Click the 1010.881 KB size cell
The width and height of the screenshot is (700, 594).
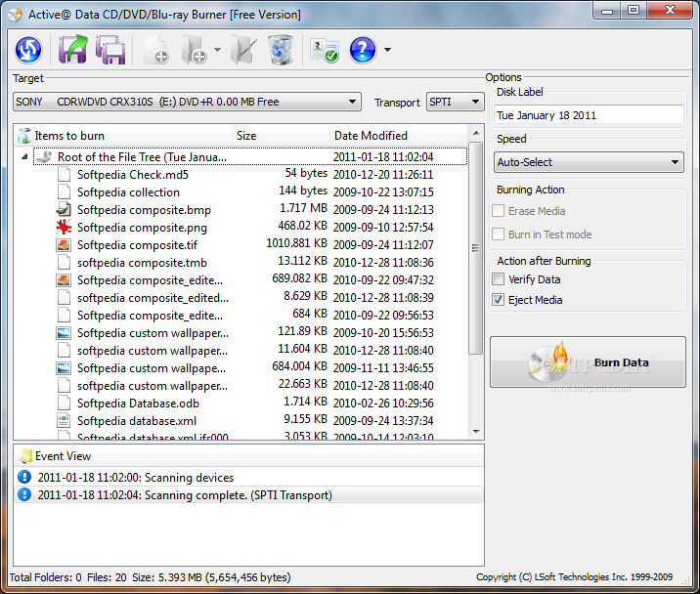click(x=297, y=243)
